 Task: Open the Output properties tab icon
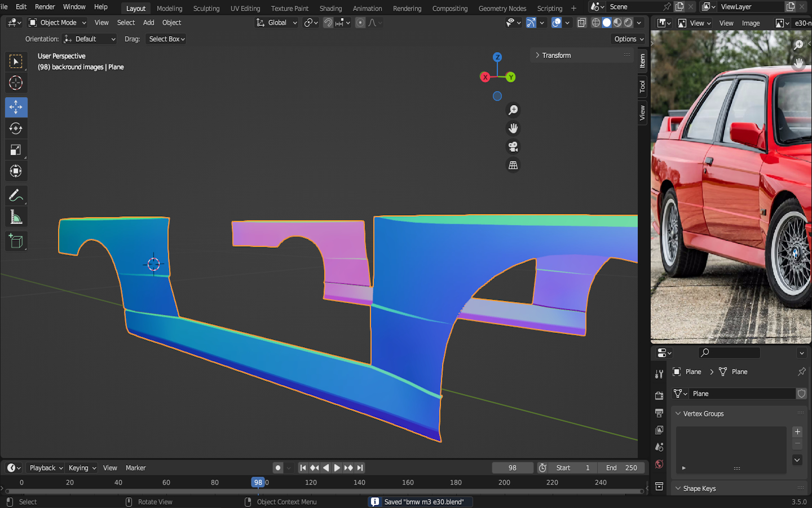tap(659, 413)
